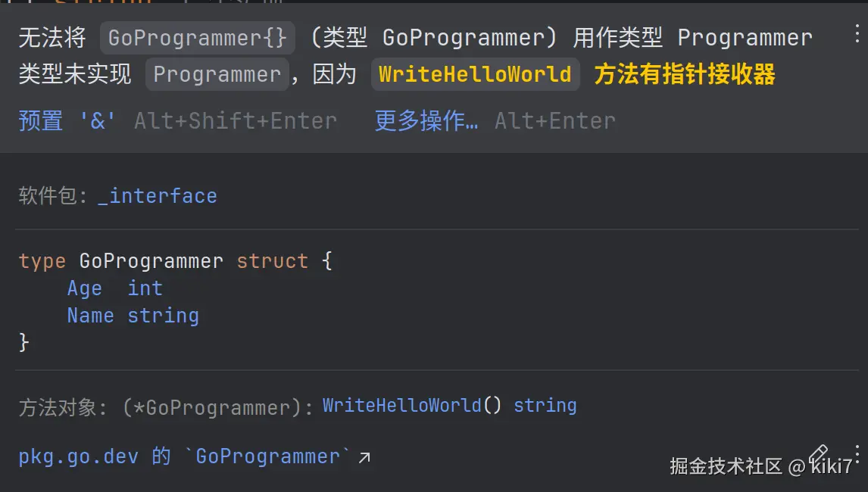The image size is (868, 492).
Task: Select the Name field in the struct
Action: coord(90,316)
